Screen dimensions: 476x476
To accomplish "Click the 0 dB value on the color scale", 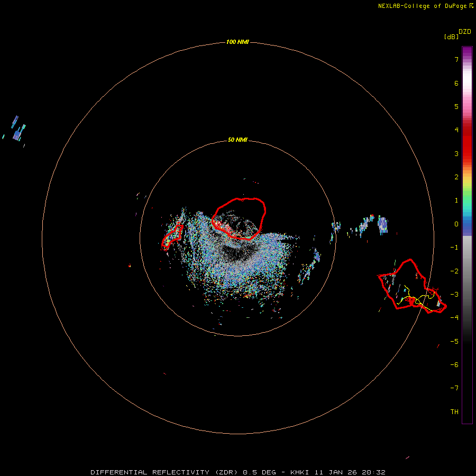I will 456,224.
